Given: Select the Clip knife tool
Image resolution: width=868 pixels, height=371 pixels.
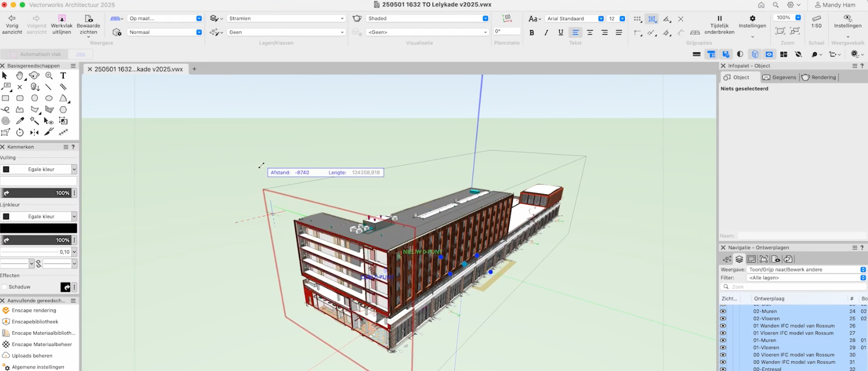Looking at the screenshot, I should tap(49, 132).
